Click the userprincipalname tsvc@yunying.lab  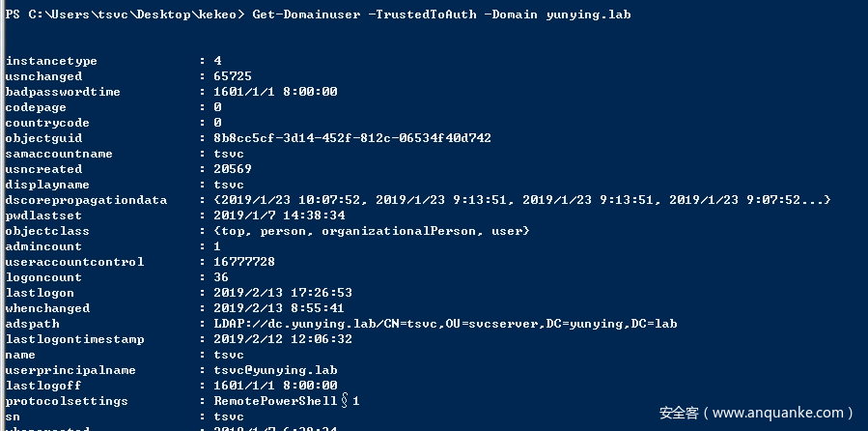275,370
